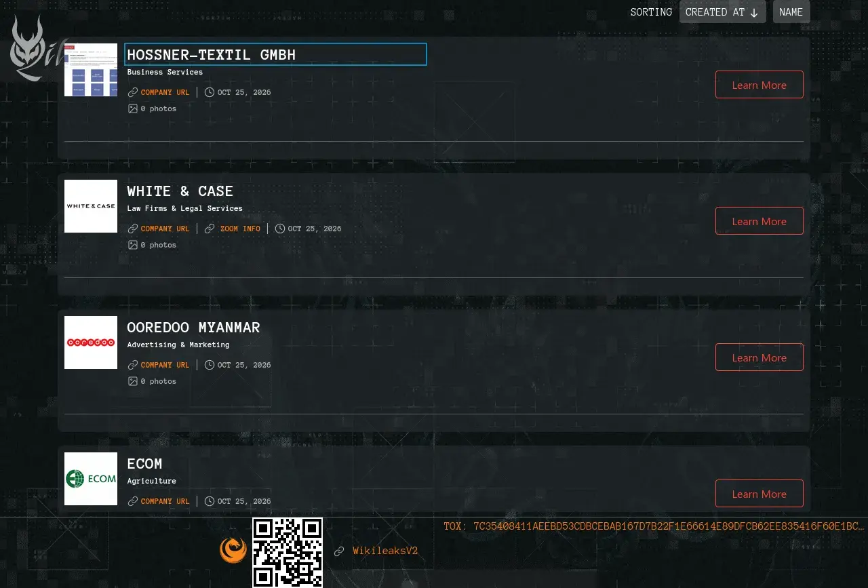
Task: Click the photos icon under WHITE & CASE
Action: tap(133, 245)
